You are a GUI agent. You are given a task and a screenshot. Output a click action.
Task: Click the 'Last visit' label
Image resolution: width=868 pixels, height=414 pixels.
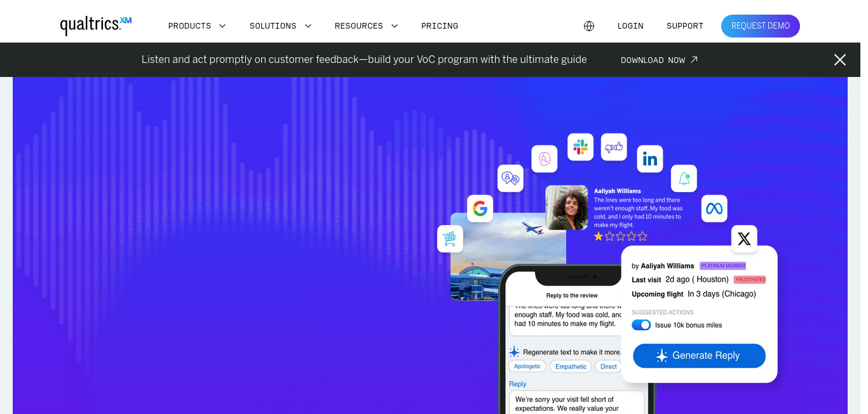646,280
